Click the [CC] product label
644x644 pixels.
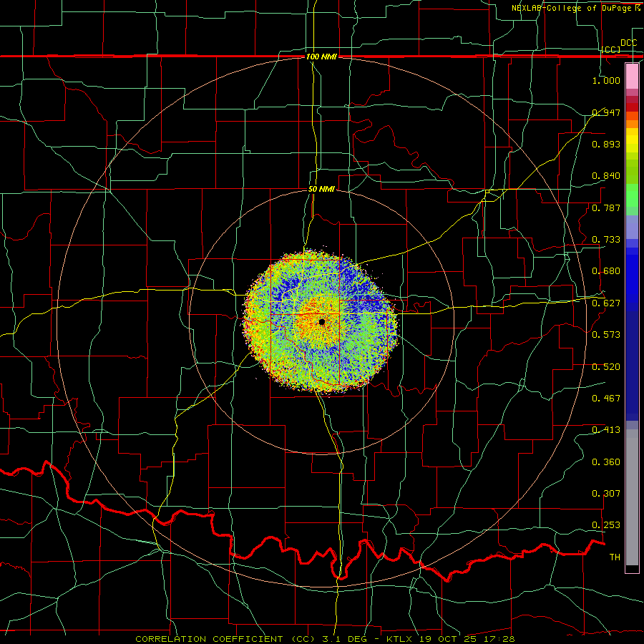[x=611, y=49]
